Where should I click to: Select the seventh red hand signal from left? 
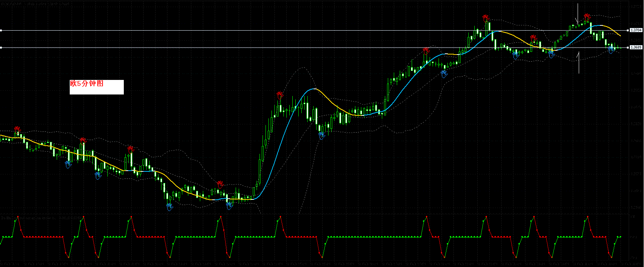coord(486,18)
